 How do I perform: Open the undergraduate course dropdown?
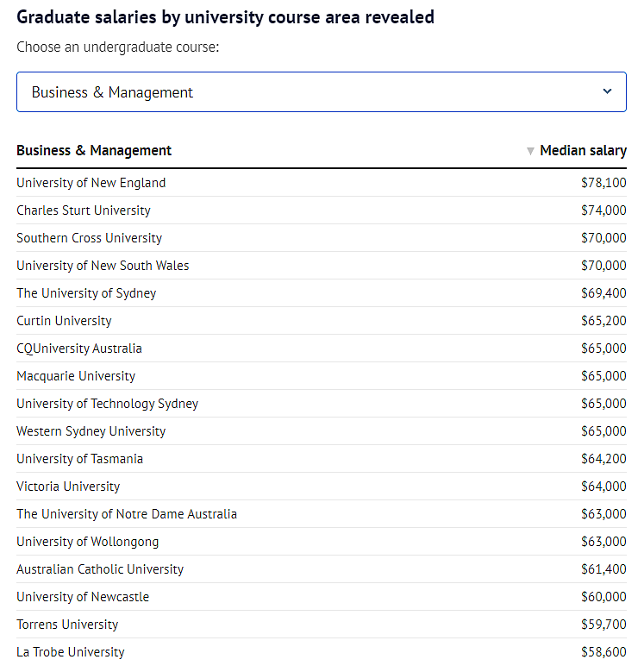[x=322, y=92]
